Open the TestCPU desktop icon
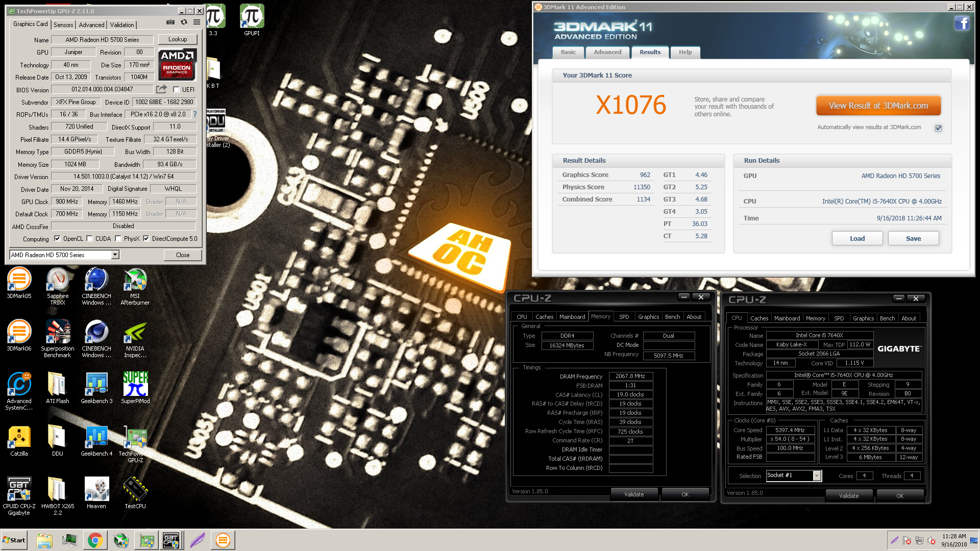The image size is (980, 551). click(x=135, y=493)
